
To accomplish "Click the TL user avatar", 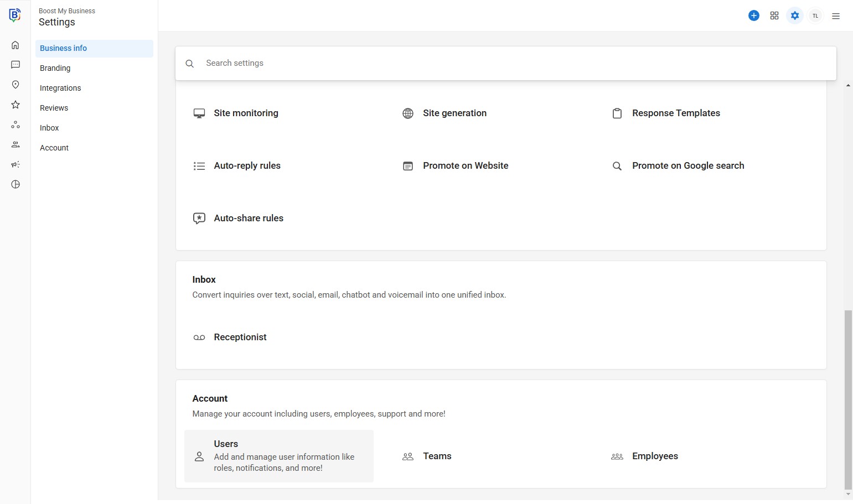I will pos(815,15).
